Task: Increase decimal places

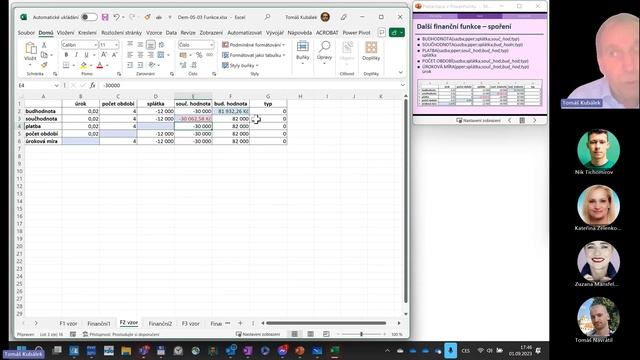Action: pos(183,65)
